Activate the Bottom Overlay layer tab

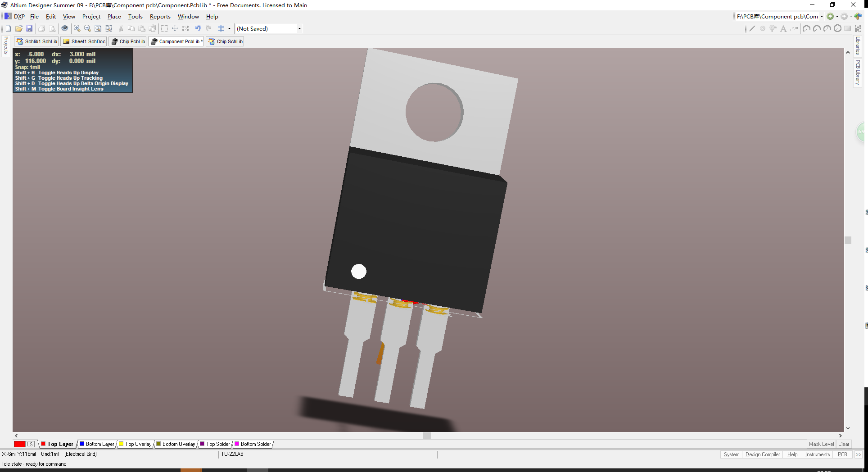(176, 444)
